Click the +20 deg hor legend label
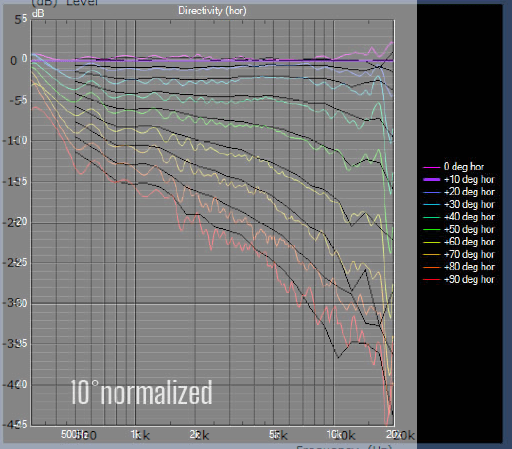Viewport: 512px width, 449px height. pos(469,192)
